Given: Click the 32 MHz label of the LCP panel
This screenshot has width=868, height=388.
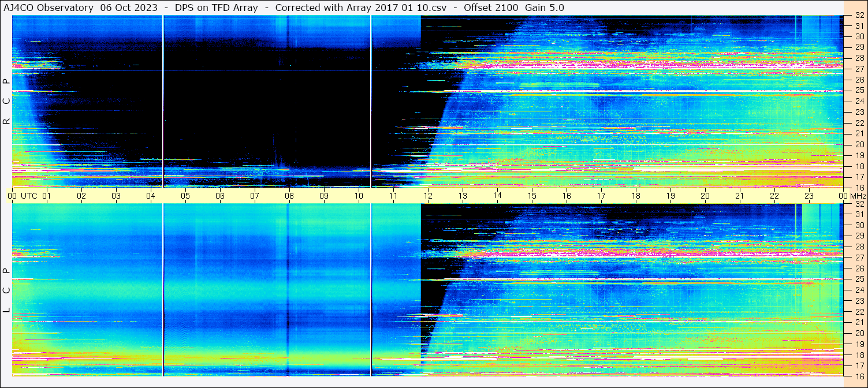Looking at the screenshot, I should pos(859,204).
